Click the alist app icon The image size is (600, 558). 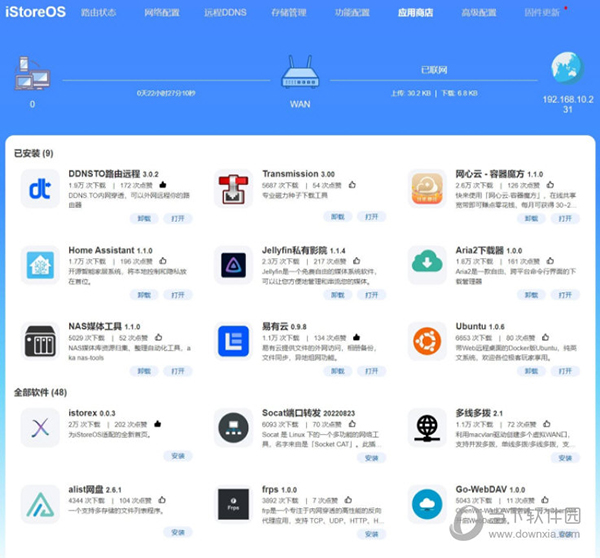40,504
